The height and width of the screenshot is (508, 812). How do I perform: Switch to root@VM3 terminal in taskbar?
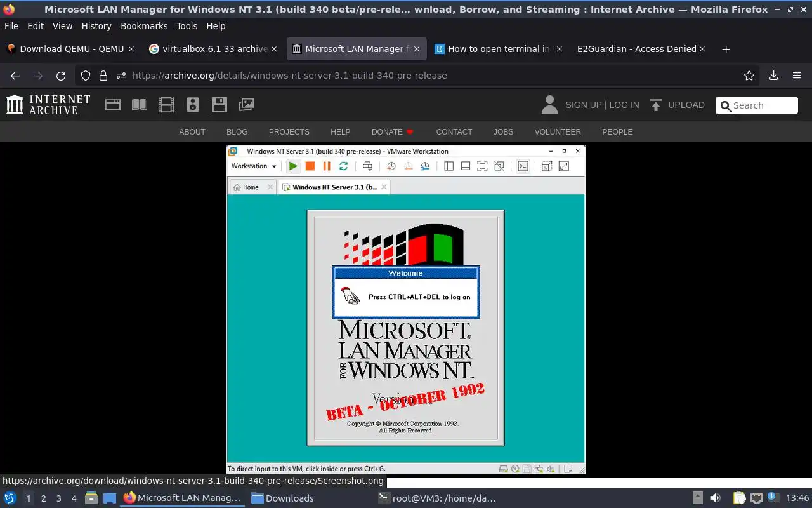click(438, 498)
